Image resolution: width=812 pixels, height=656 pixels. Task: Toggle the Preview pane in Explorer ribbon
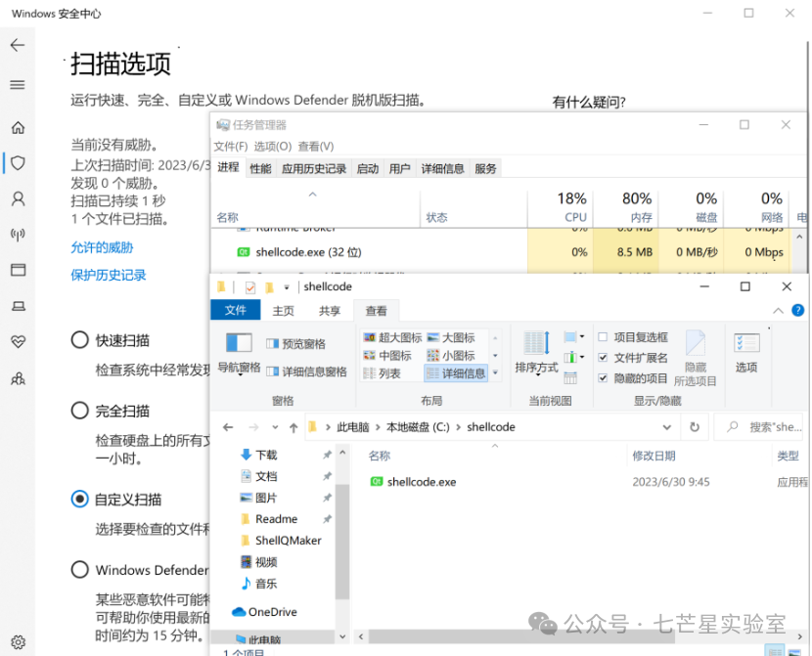(x=295, y=344)
